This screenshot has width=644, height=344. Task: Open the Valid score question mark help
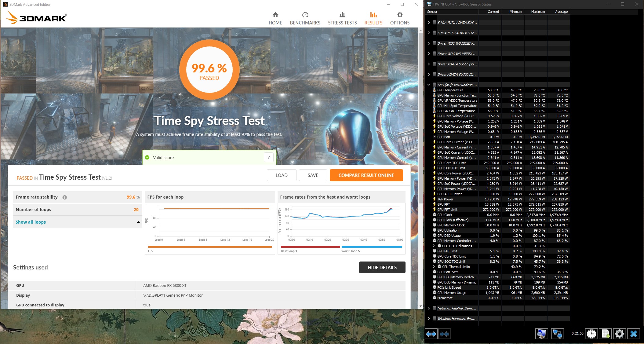click(269, 157)
